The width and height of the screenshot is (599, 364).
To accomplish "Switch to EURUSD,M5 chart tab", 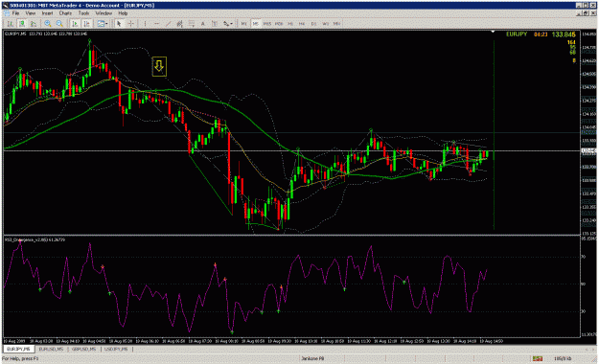I will 51,349.
